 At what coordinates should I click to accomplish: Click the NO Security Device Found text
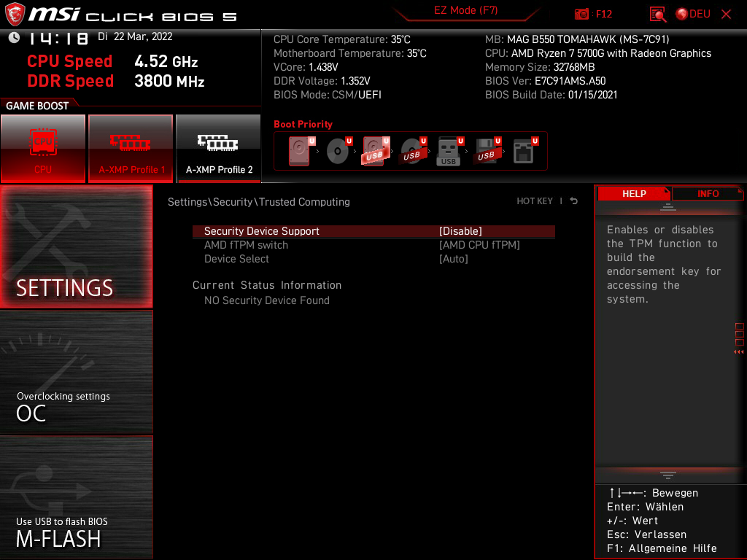(x=267, y=300)
